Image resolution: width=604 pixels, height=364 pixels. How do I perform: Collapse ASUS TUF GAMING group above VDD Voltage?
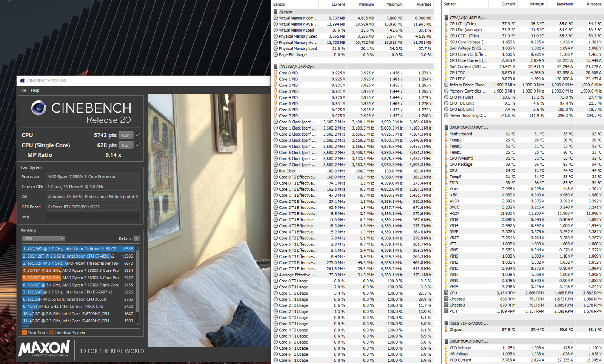pos(446,342)
